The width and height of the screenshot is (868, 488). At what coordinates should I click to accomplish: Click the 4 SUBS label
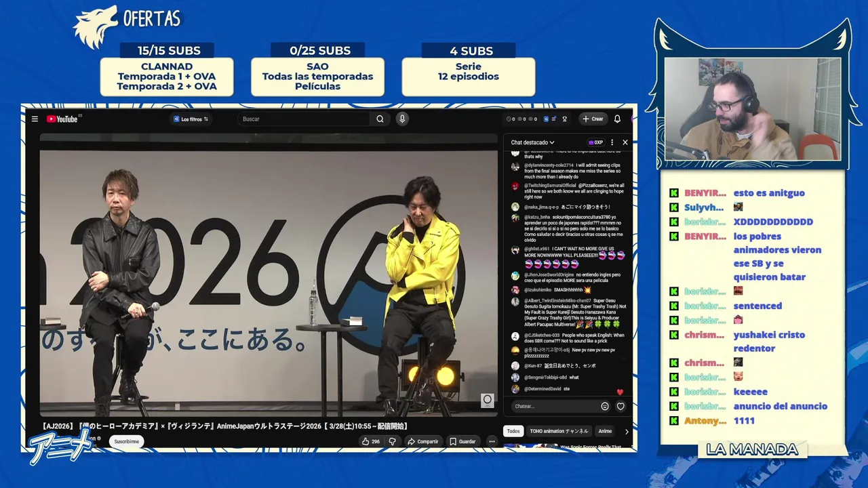[x=471, y=51]
